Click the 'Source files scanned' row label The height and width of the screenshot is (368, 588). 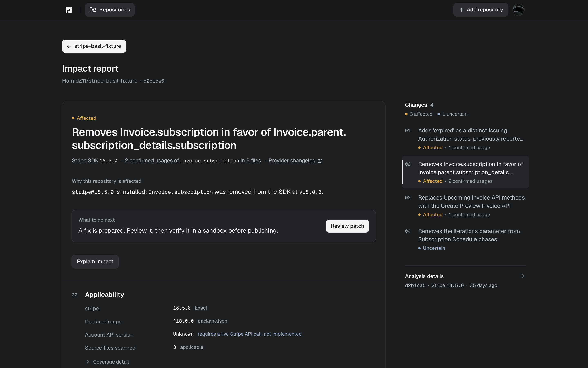tap(110, 348)
